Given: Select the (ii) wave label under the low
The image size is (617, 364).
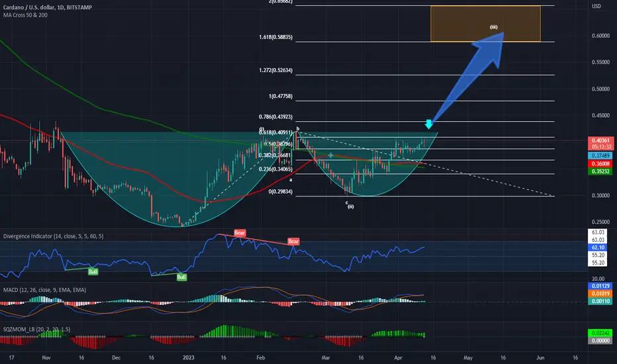Looking at the screenshot, I should tap(351, 206).
